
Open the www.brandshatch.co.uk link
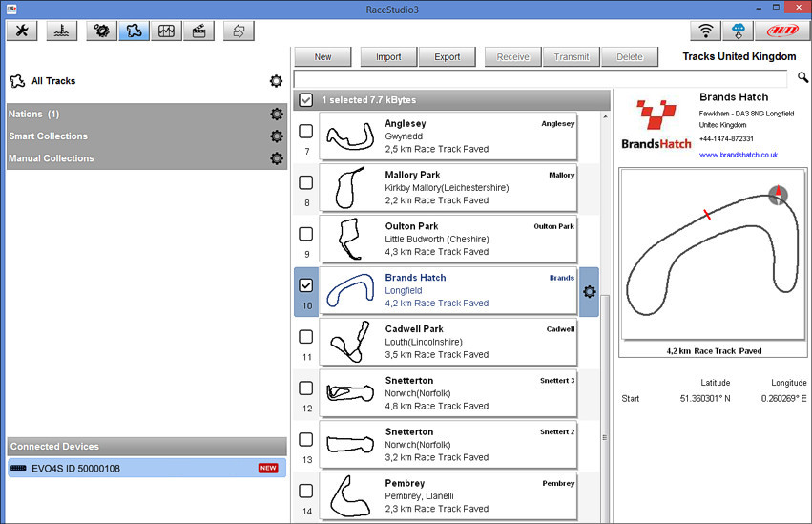pyautogui.click(x=738, y=155)
